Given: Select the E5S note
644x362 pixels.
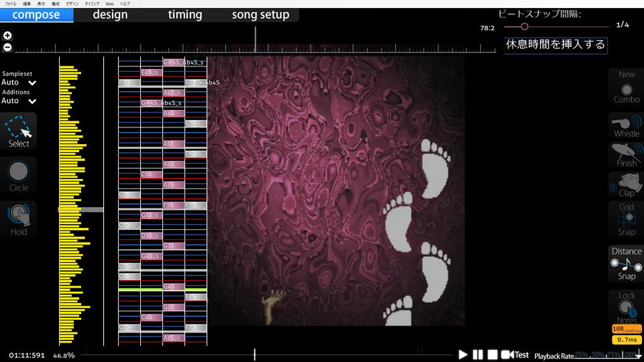Looking at the screenshot, I should 195,328.
